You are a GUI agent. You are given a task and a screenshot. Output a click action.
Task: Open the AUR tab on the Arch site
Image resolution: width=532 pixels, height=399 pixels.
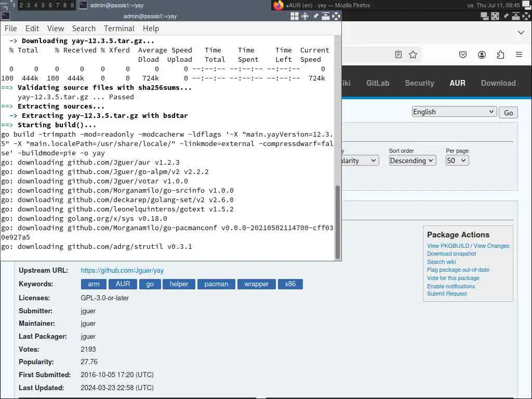(457, 83)
